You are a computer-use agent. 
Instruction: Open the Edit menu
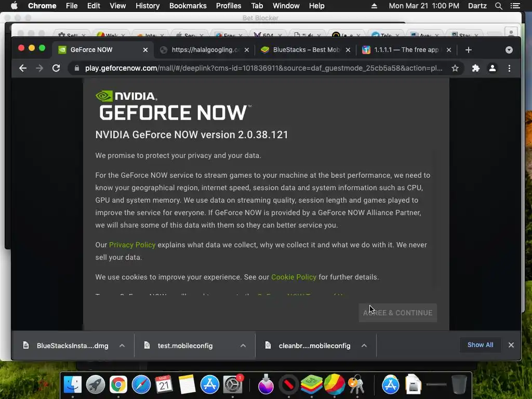click(x=94, y=6)
